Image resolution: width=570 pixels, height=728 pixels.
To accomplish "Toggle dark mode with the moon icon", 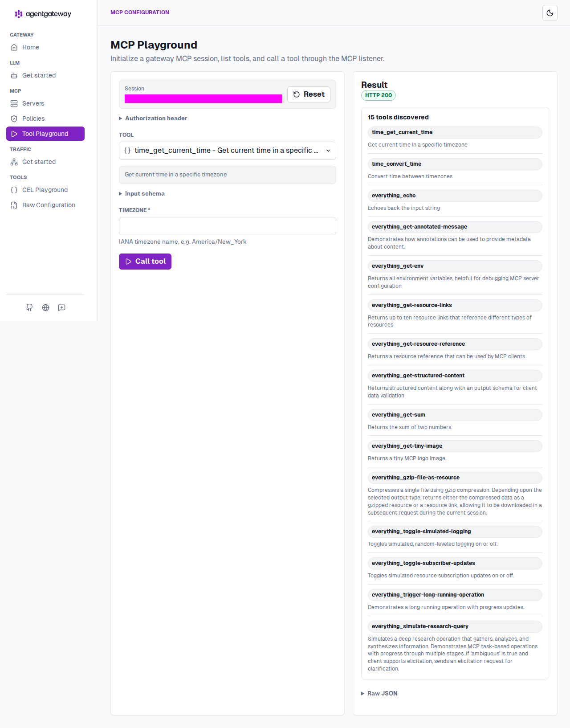I will coord(550,13).
